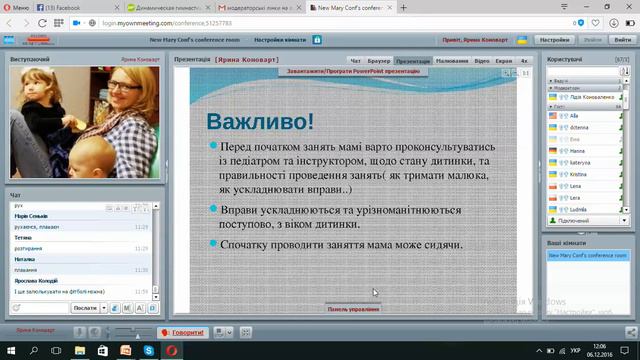
Task: Open Настройки кімнати link
Action: tap(280, 40)
